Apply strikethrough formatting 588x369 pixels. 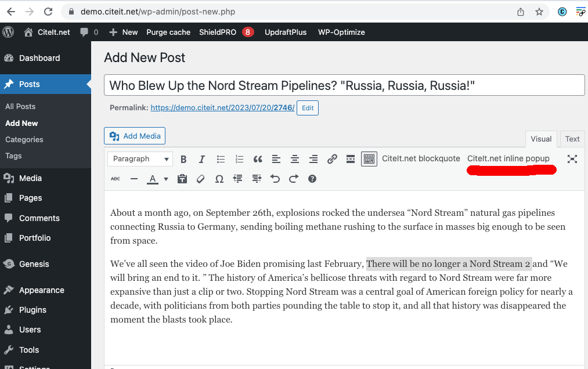[x=116, y=179]
